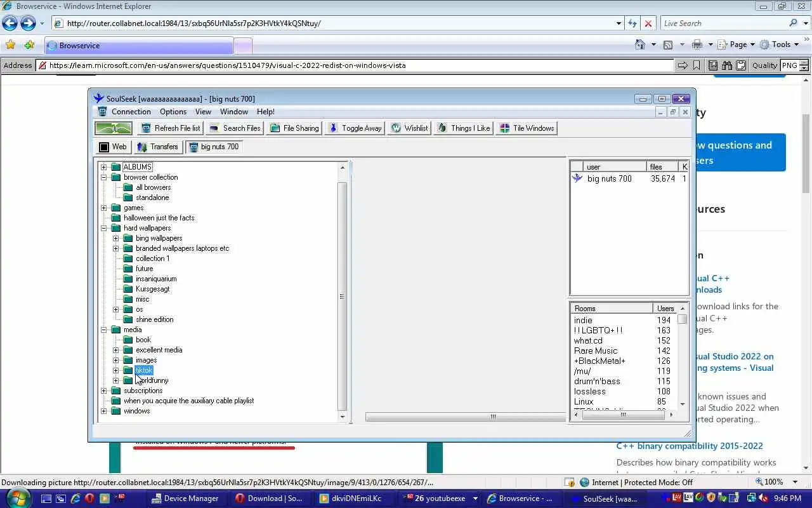Open the IE Favorites star
Image resolution: width=812 pixels, height=508 pixels.
tap(10, 45)
